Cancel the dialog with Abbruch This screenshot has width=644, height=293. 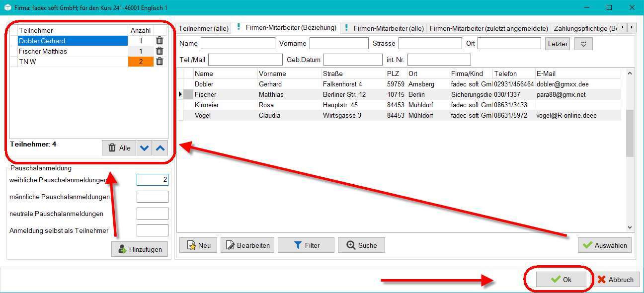point(615,280)
